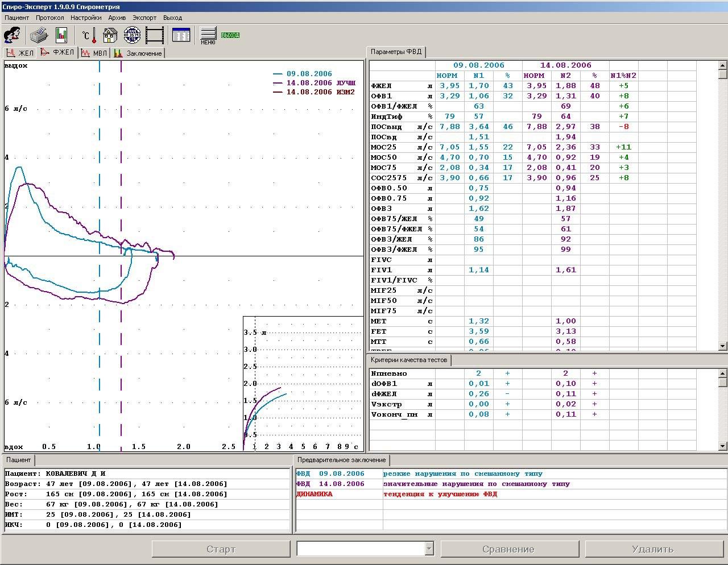
Task: Click the green ВЫХОД exit icon
Action: [x=230, y=35]
